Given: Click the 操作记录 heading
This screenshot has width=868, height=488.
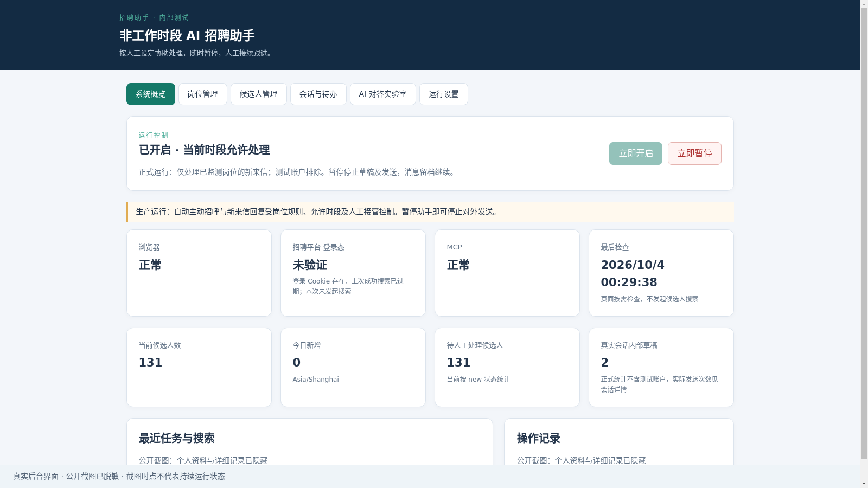Looking at the screenshot, I should coord(539,438).
